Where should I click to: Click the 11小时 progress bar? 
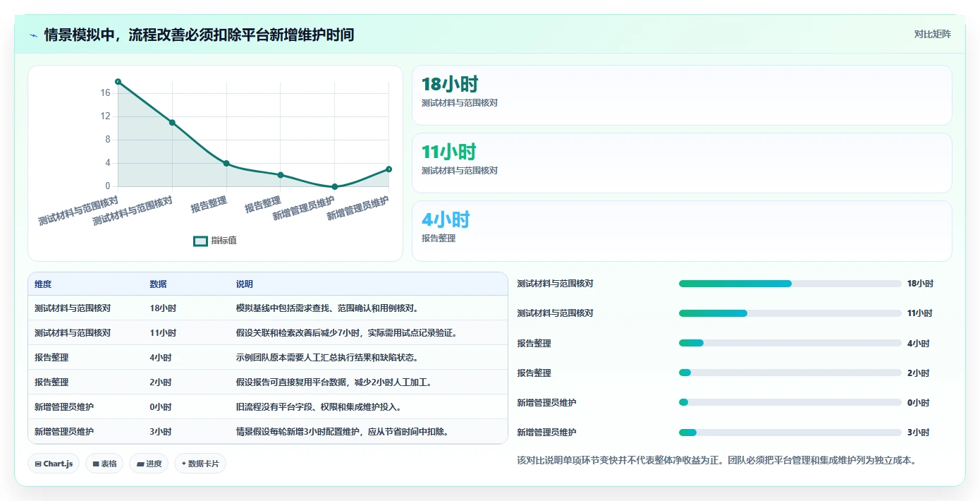click(790, 313)
